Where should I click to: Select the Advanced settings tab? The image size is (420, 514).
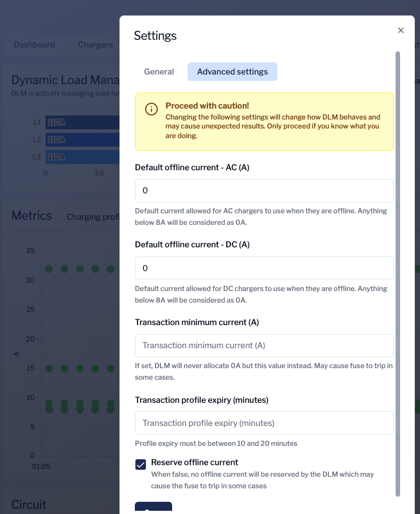tap(232, 71)
